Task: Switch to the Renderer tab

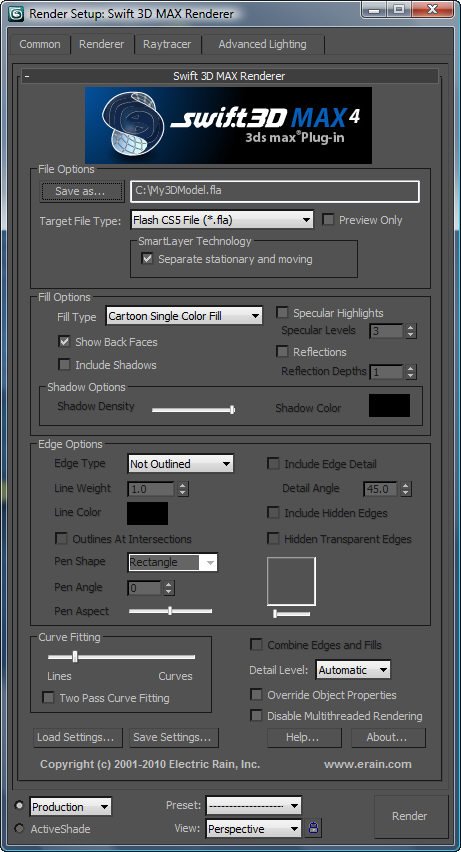Action: pyautogui.click(x=102, y=44)
